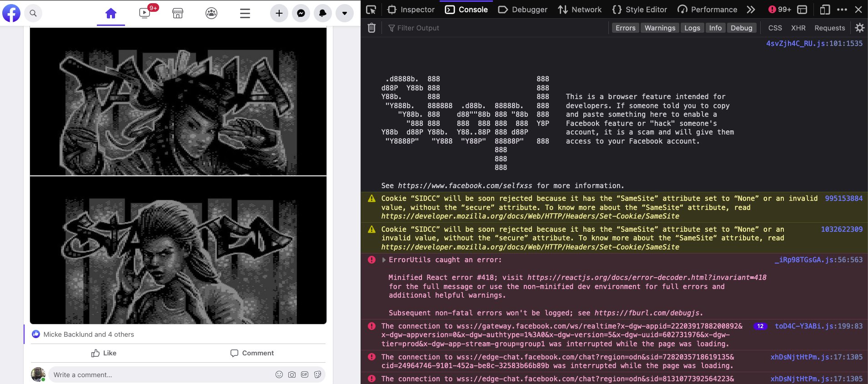Image resolution: width=868 pixels, height=384 pixels.
Task: Open React error-decoder link
Action: [x=647, y=278]
